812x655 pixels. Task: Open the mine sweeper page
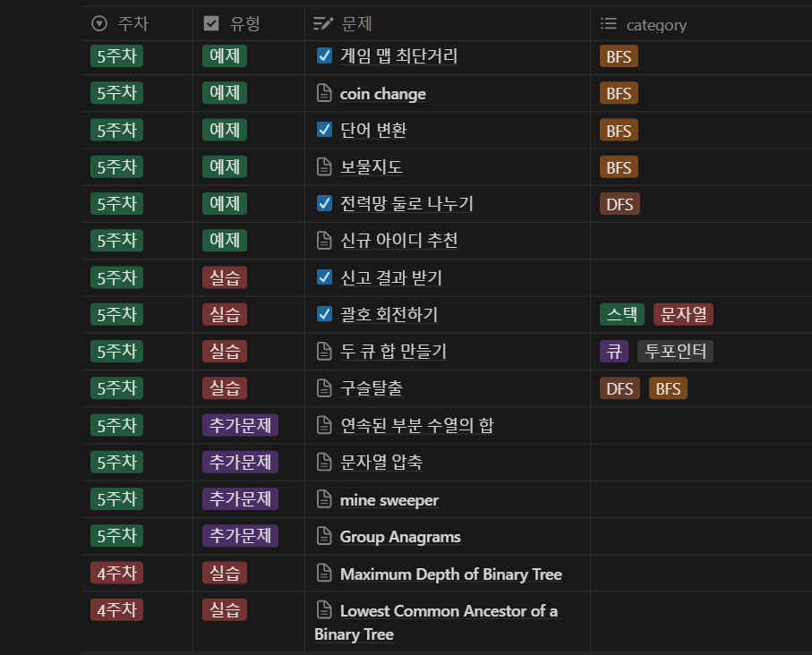(389, 499)
